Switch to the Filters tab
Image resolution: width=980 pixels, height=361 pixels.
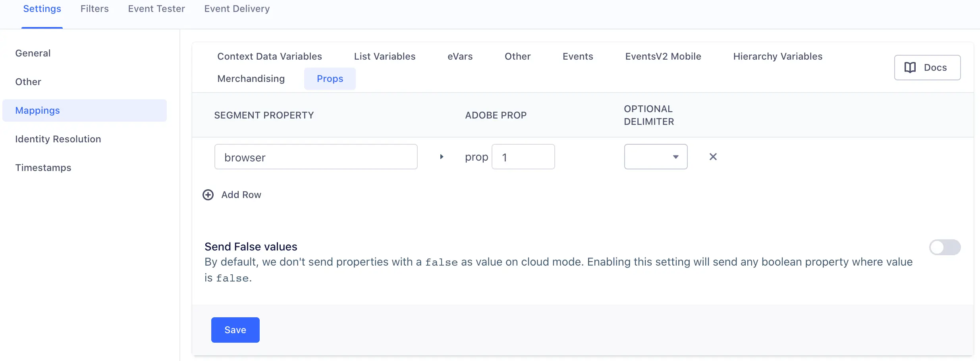click(x=95, y=9)
